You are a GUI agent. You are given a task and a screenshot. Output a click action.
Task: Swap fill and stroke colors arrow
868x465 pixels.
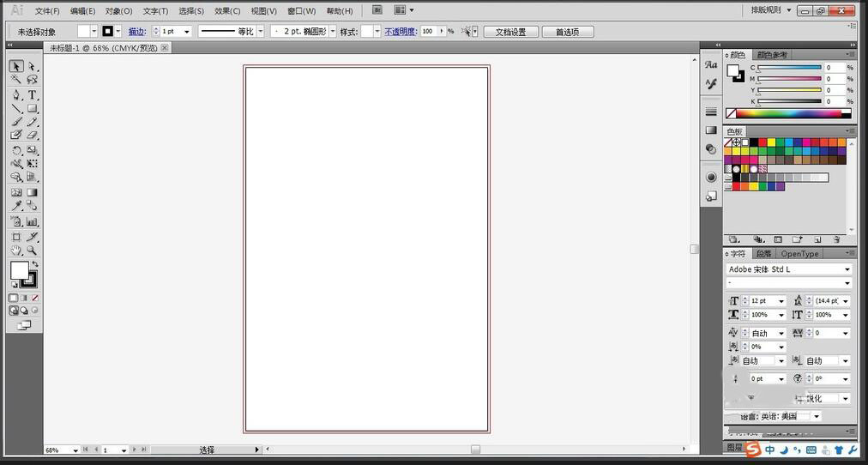[x=35, y=264]
